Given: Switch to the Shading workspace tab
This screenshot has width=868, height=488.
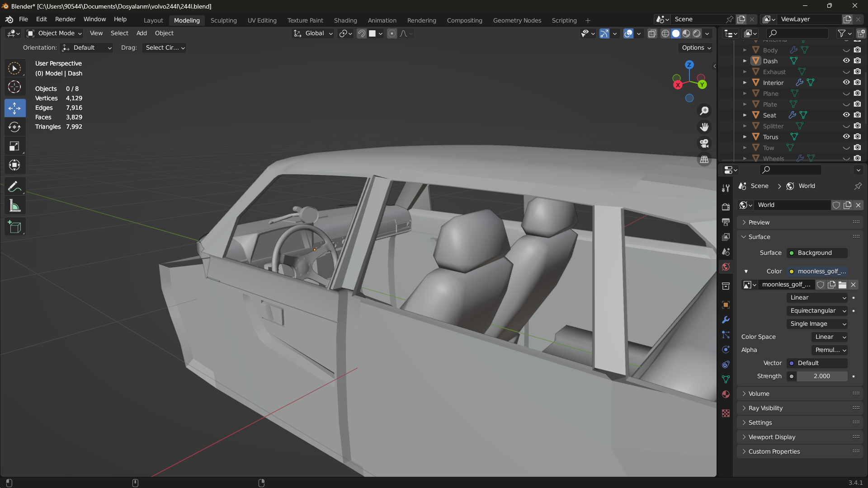Looking at the screenshot, I should (x=345, y=20).
